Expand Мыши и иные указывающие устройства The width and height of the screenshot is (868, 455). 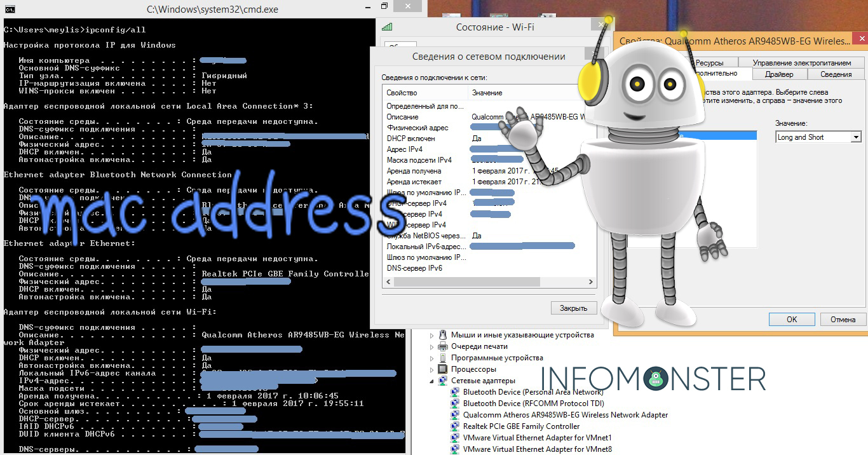432,336
